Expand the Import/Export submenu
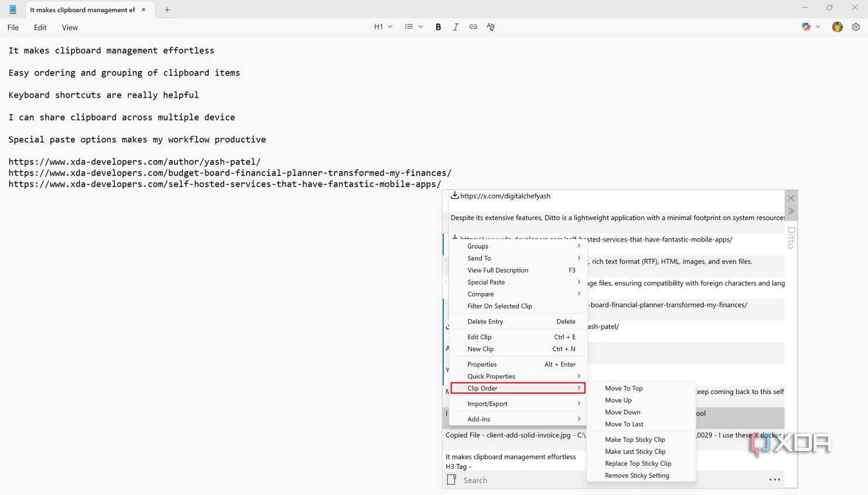This screenshot has width=868, height=495. click(x=518, y=404)
